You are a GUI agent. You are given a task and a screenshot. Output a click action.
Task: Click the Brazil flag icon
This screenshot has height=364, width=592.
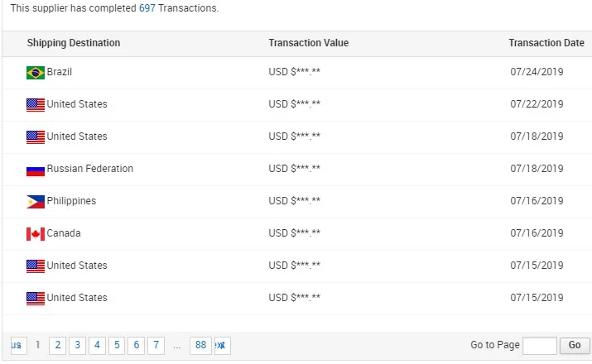(36, 73)
